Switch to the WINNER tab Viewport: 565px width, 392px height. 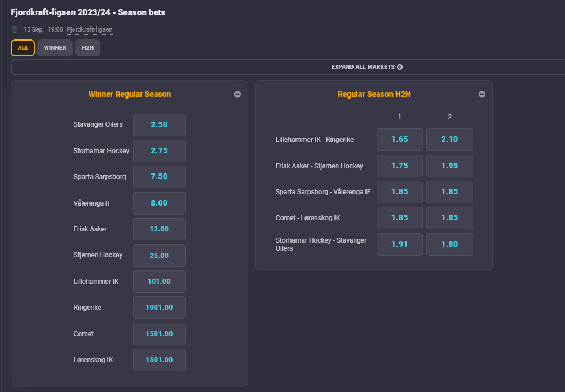pos(55,48)
